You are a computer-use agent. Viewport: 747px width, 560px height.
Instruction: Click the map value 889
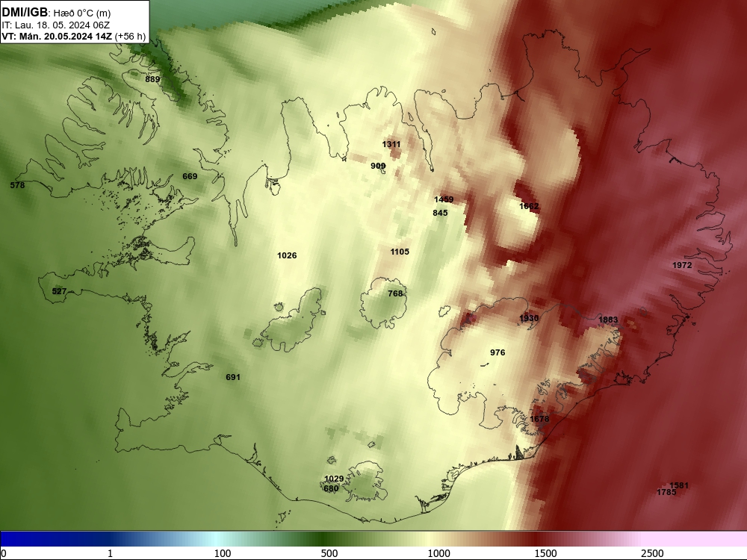152,79
